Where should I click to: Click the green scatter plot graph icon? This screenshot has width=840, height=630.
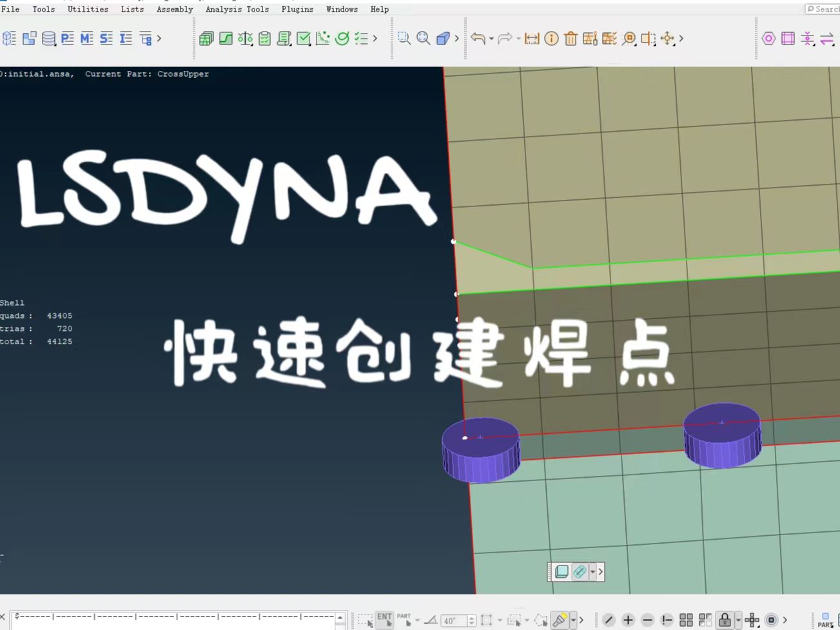point(323,39)
